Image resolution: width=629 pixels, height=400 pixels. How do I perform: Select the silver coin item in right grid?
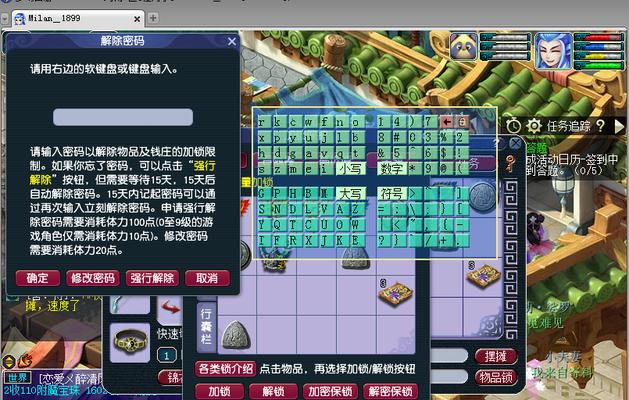pos(482,197)
